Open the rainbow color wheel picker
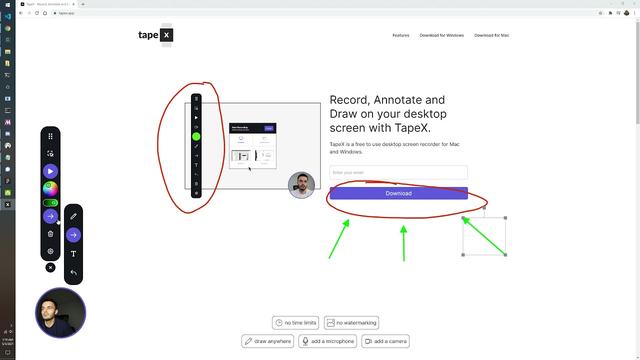Viewport: 640px width, 360px height. (50, 189)
